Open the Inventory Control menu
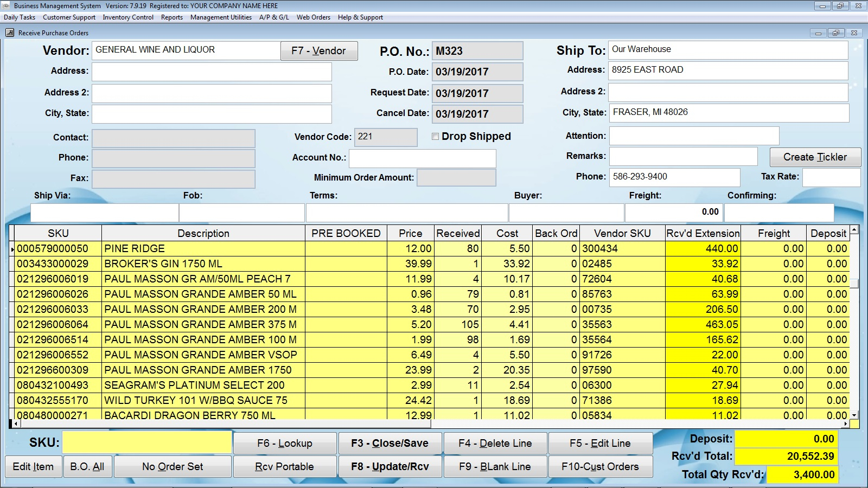The image size is (868, 488). pos(128,17)
